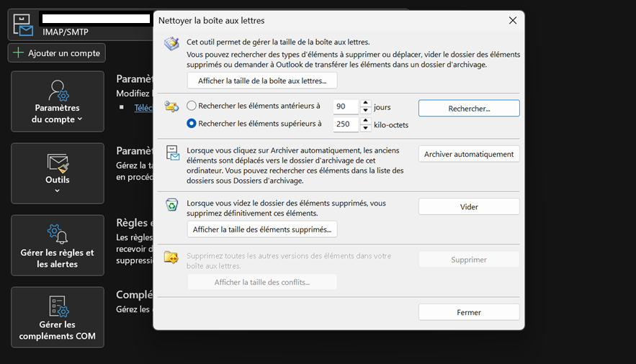The height and width of the screenshot is (364, 636).
Task: Select Rechercher les éléments supérieurs à option
Action: [x=192, y=124]
